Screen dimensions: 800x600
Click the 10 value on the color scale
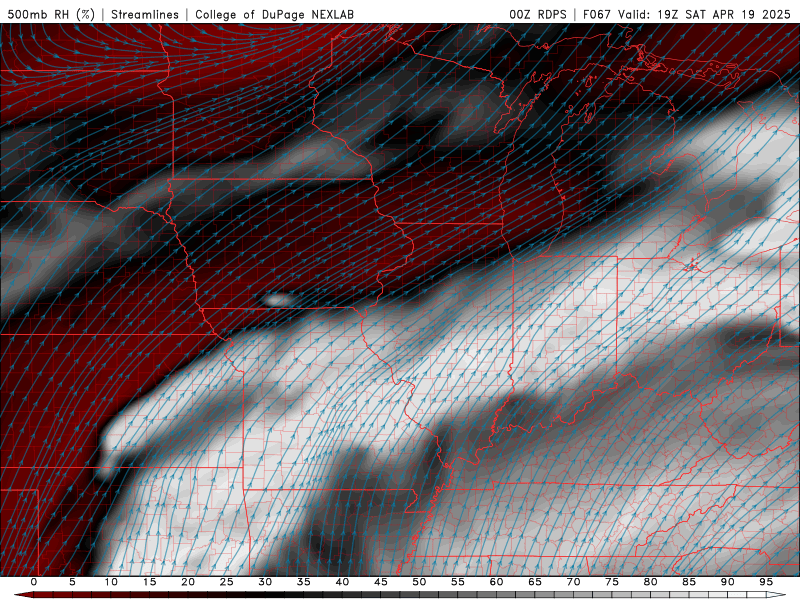tap(111, 582)
